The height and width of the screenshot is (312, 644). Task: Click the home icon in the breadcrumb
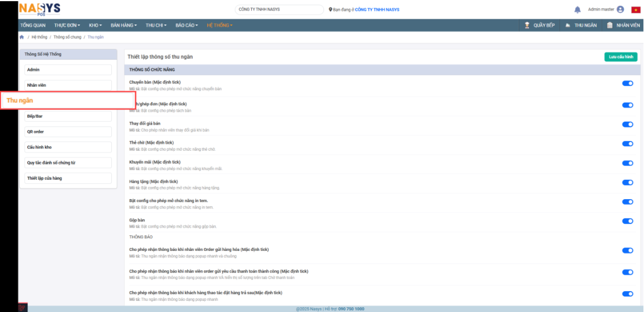[x=22, y=37]
